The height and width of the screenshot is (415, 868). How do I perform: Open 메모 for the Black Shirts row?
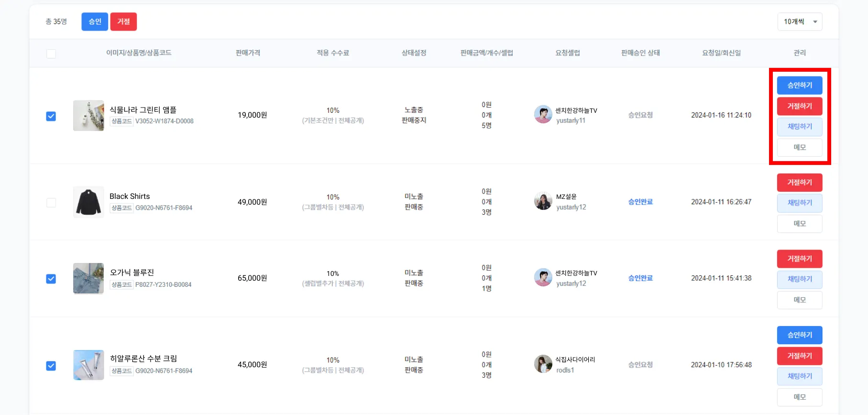pos(800,224)
